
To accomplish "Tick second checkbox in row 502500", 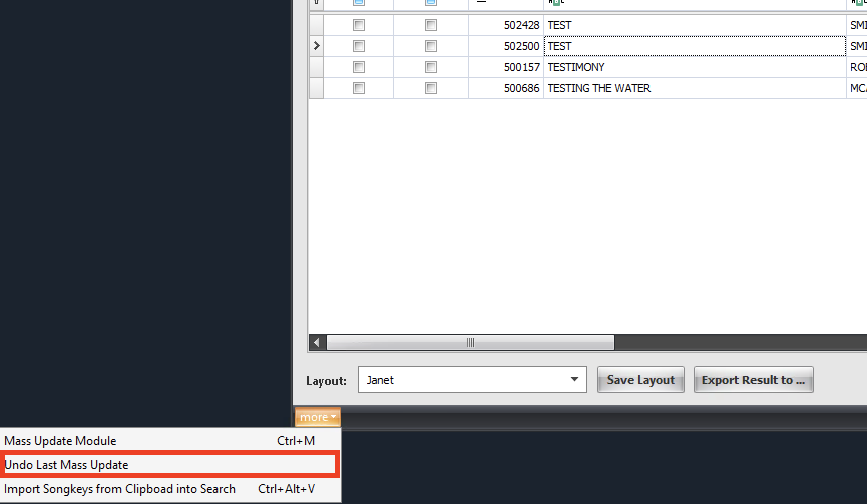I will [430, 46].
